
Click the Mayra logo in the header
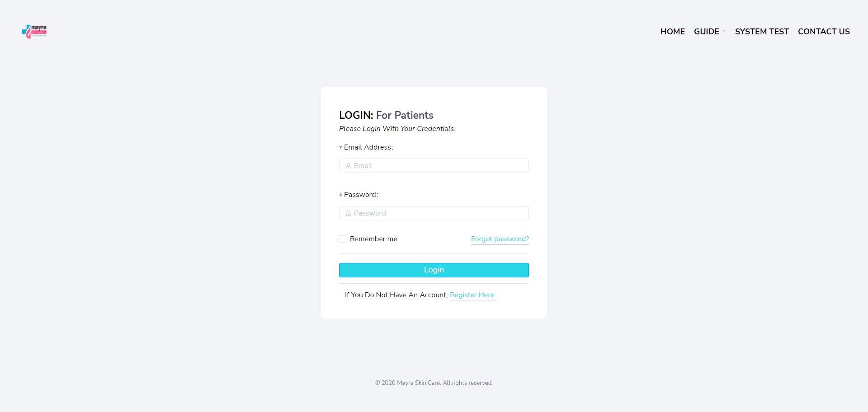tap(34, 31)
